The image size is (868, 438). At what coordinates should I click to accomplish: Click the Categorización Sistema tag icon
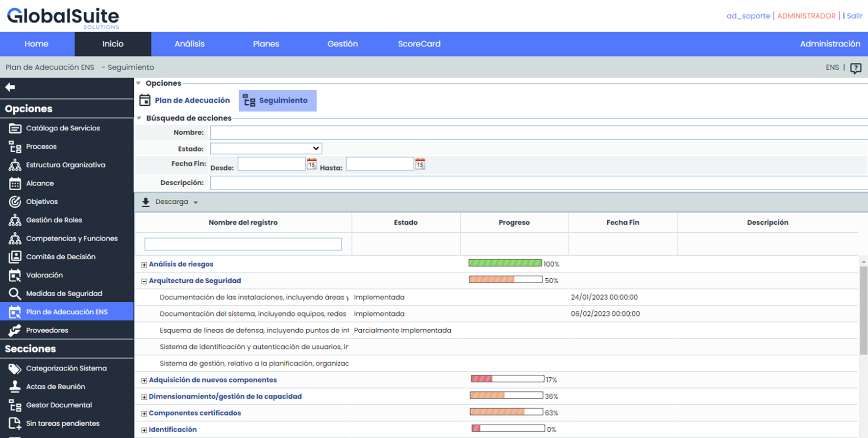[15, 368]
